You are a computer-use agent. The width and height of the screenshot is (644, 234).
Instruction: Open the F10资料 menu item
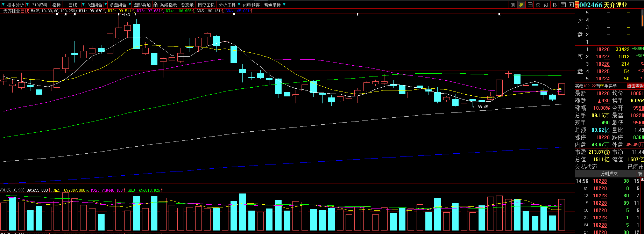(40, 5)
